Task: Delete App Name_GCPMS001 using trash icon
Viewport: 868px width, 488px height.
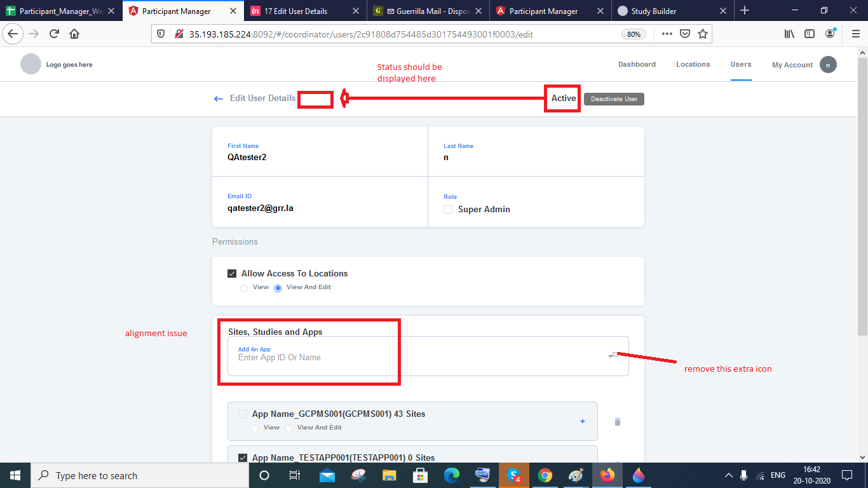Action: [x=617, y=422]
